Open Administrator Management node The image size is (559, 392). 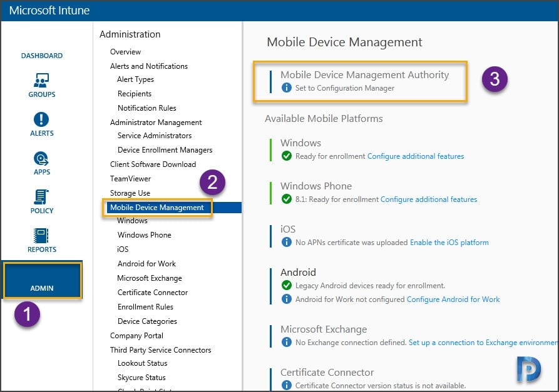156,123
